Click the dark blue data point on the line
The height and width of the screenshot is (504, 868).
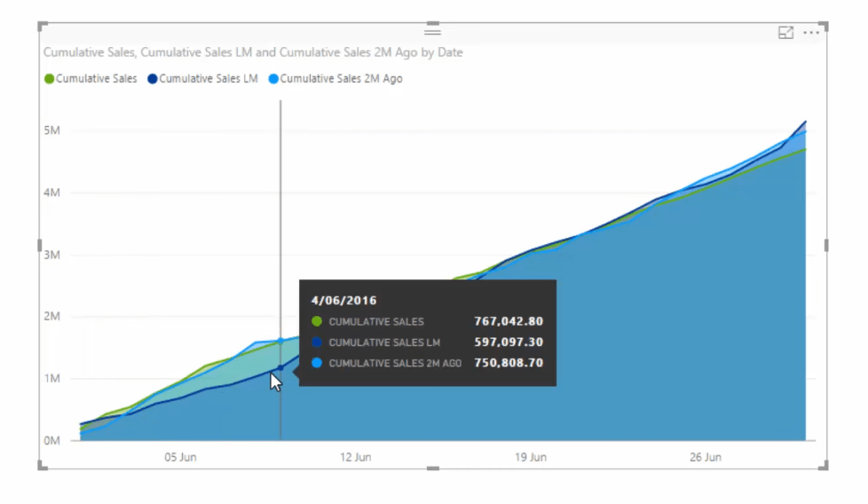[280, 367]
